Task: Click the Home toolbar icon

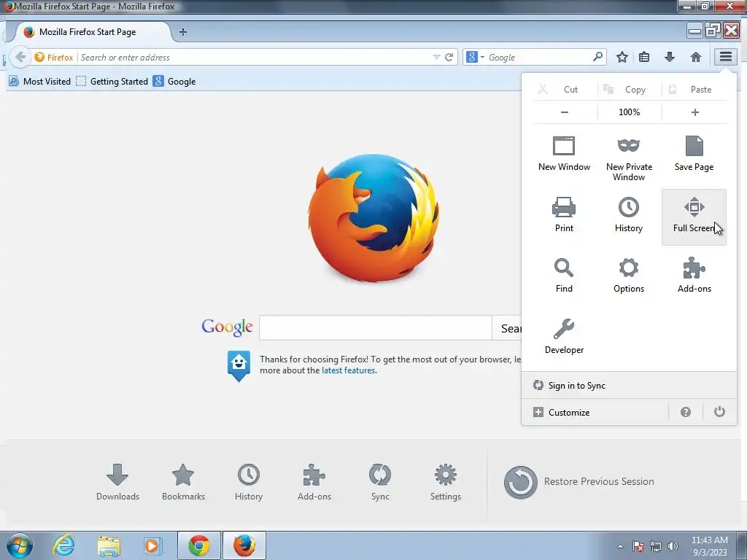Action: click(696, 57)
